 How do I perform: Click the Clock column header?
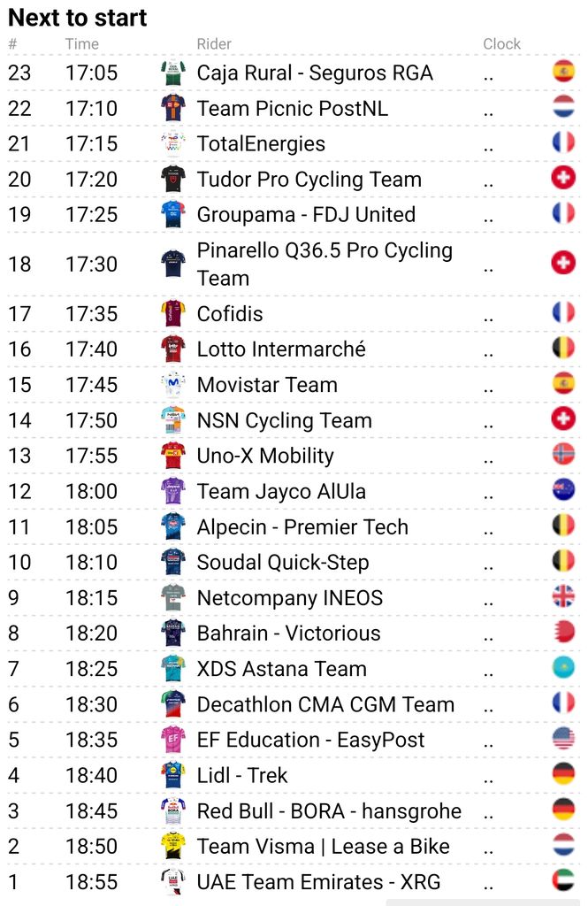(502, 44)
